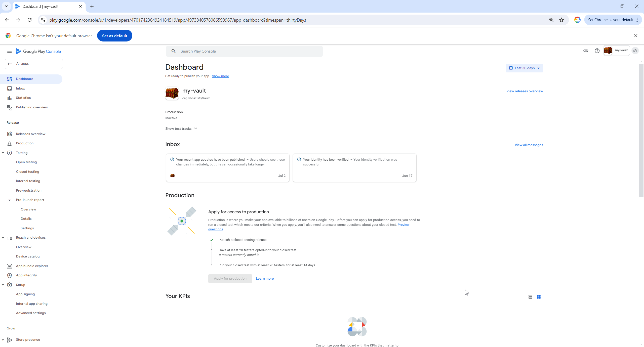Click the App bundle explorer icon
The height and width of the screenshot is (347, 644).
10,266
